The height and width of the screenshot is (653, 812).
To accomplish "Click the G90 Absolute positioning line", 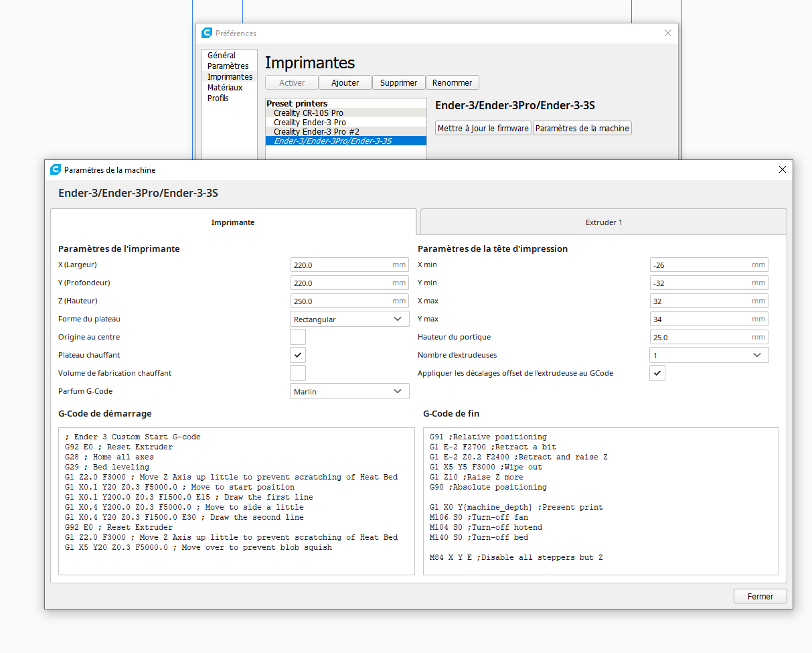I will tap(488, 487).
